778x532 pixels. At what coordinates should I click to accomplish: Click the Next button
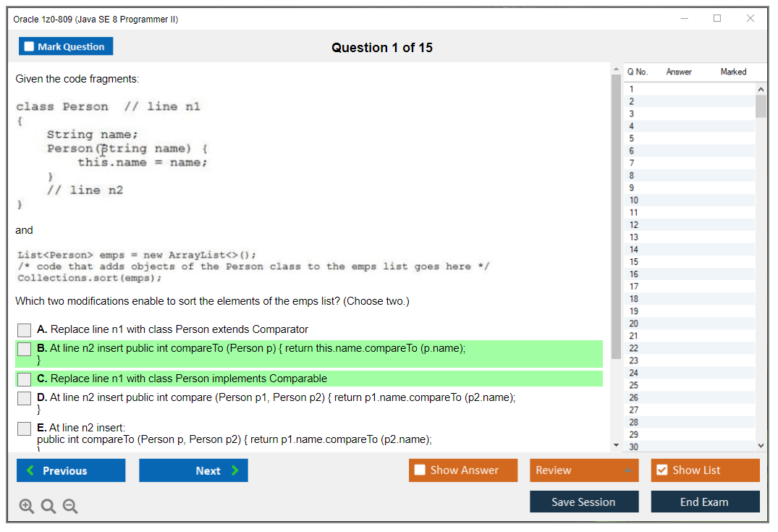pos(193,470)
